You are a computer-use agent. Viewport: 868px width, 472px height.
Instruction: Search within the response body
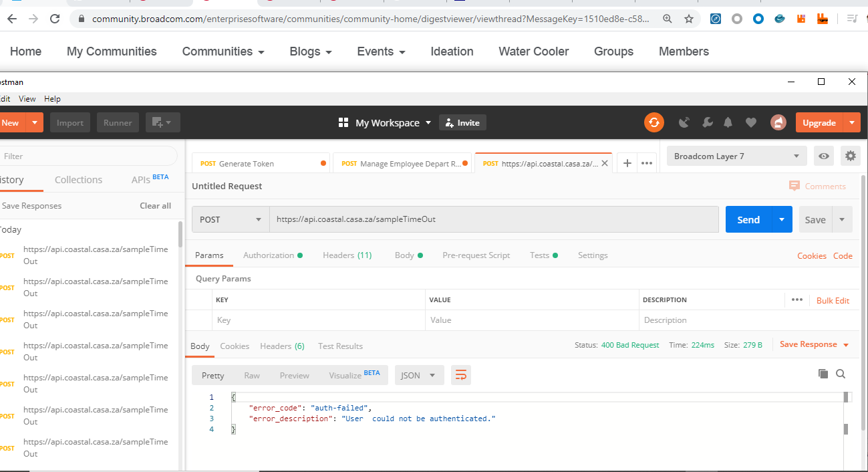pos(841,374)
